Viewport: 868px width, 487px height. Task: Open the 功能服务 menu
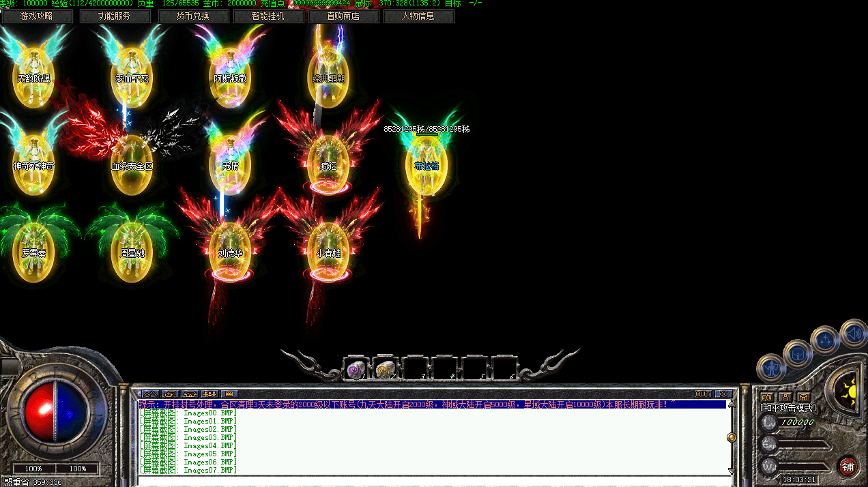coord(114,16)
